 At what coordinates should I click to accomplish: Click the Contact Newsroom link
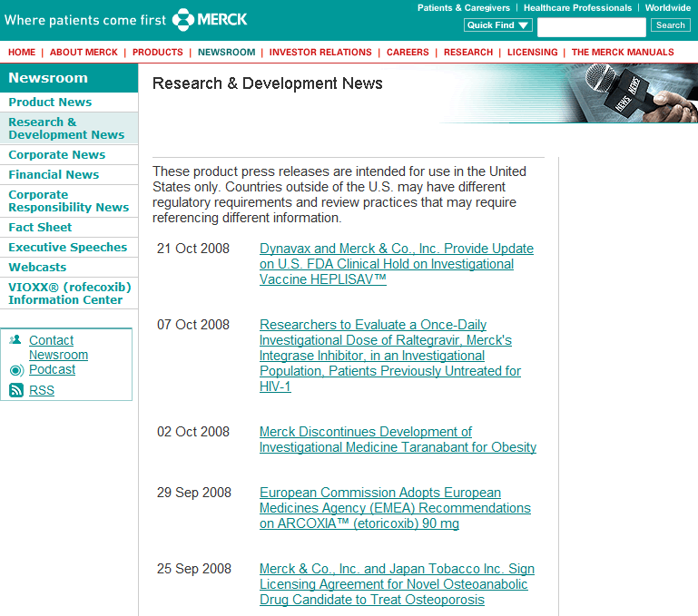click(x=58, y=347)
